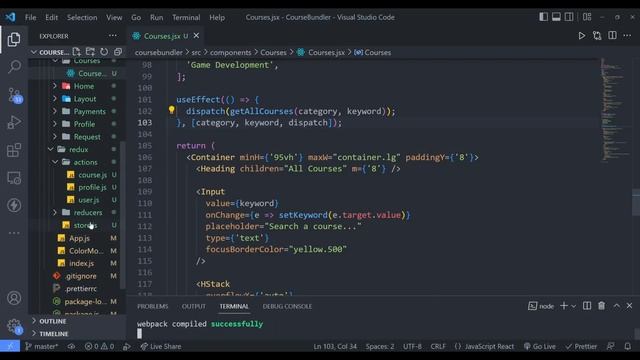The height and width of the screenshot is (360, 640).
Task: Open the File menu
Action: coord(30,18)
